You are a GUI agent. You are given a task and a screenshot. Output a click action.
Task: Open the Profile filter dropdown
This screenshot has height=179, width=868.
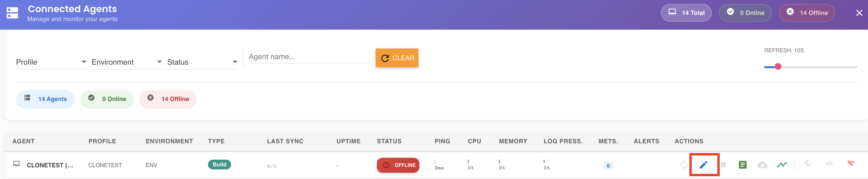point(51,62)
